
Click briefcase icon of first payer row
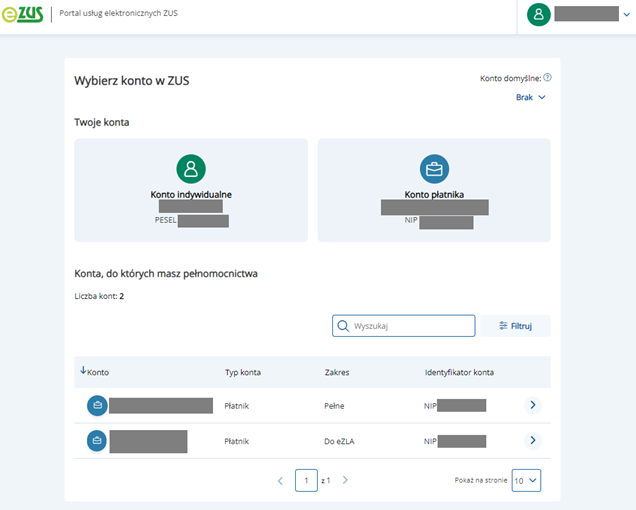pos(97,405)
